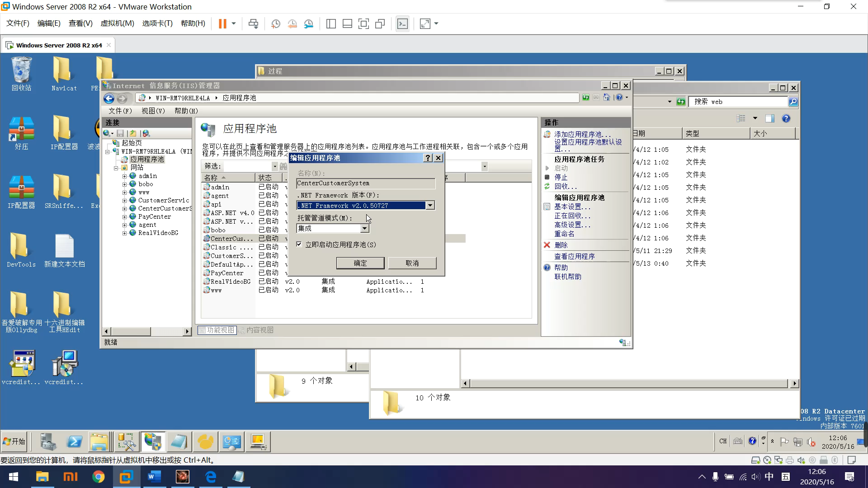Click the IIS Manager back navigation arrow
The image size is (868, 488).
tap(108, 98)
